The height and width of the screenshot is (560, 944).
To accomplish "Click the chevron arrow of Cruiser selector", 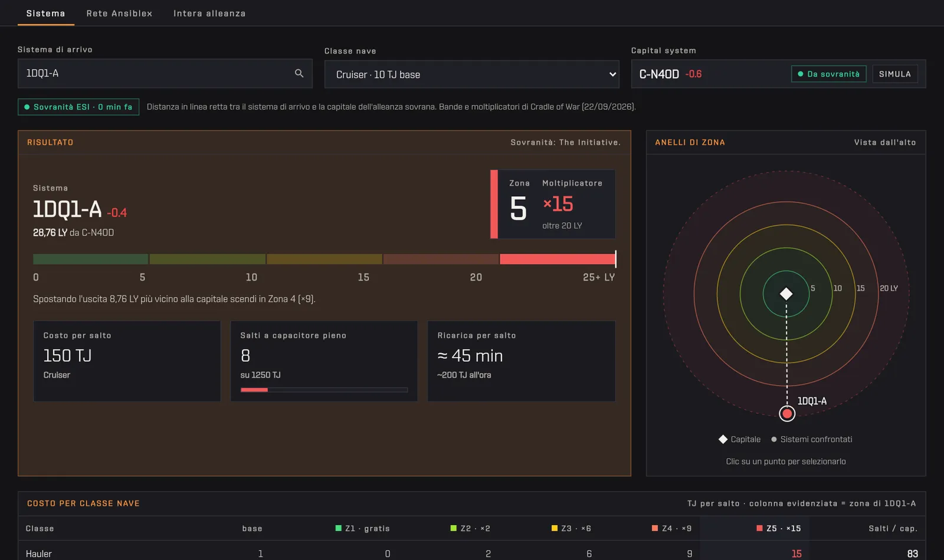I will pyautogui.click(x=612, y=74).
